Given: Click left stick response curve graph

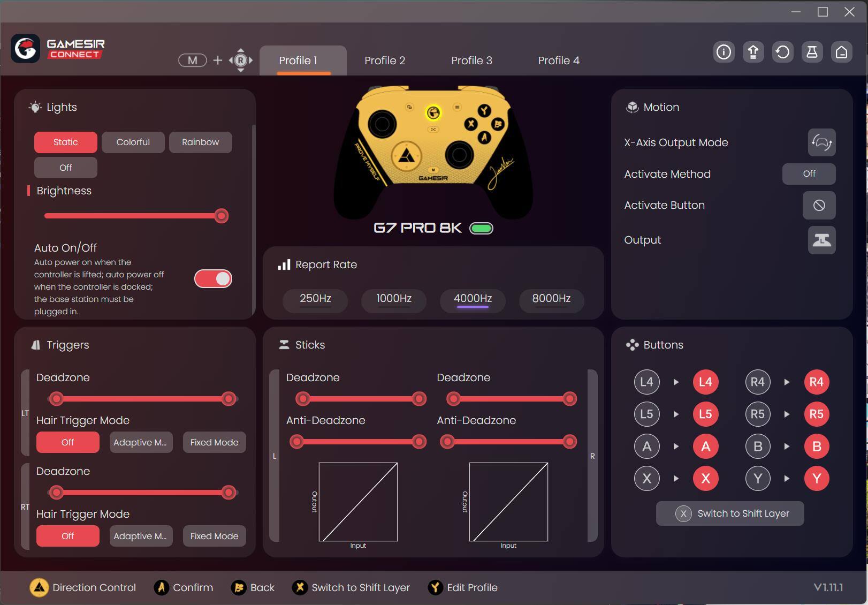Looking at the screenshot, I should click(x=358, y=502).
